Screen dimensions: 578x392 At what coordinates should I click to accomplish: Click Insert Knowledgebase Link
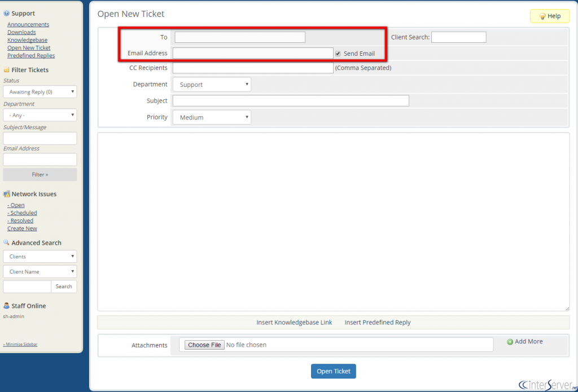pos(294,323)
